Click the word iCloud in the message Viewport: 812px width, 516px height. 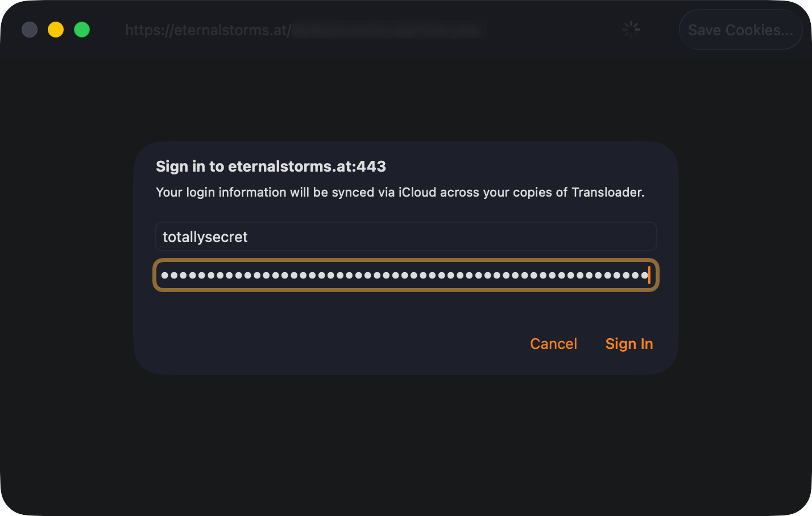(x=417, y=192)
